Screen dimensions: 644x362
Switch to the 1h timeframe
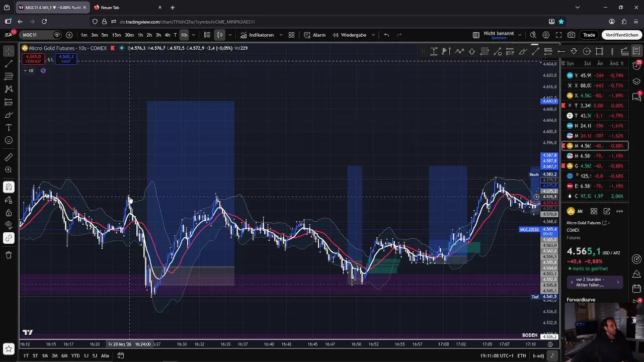(140, 35)
